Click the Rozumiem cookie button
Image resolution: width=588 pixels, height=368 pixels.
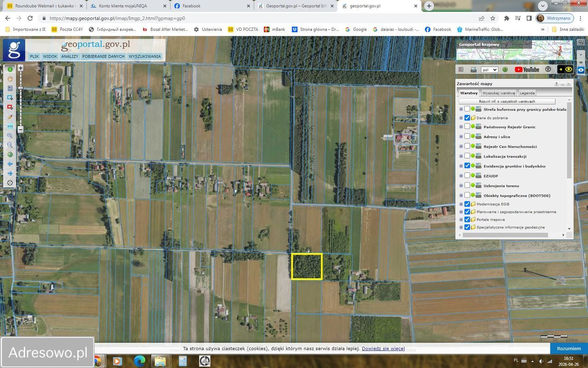pyautogui.click(x=569, y=349)
